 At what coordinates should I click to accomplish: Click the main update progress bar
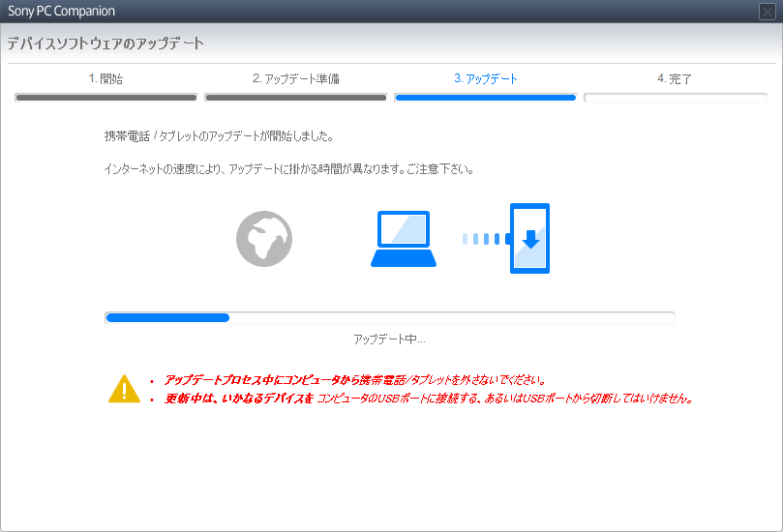coord(389,318)
